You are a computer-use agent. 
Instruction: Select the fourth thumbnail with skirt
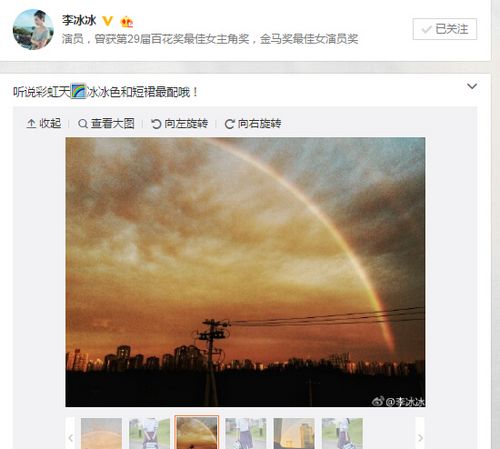pyautogui.click(x=246, y=433)
